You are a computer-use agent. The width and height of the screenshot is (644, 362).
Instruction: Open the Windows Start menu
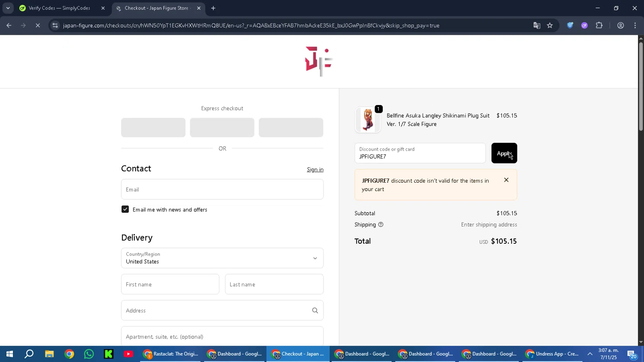tap(9, 354)
